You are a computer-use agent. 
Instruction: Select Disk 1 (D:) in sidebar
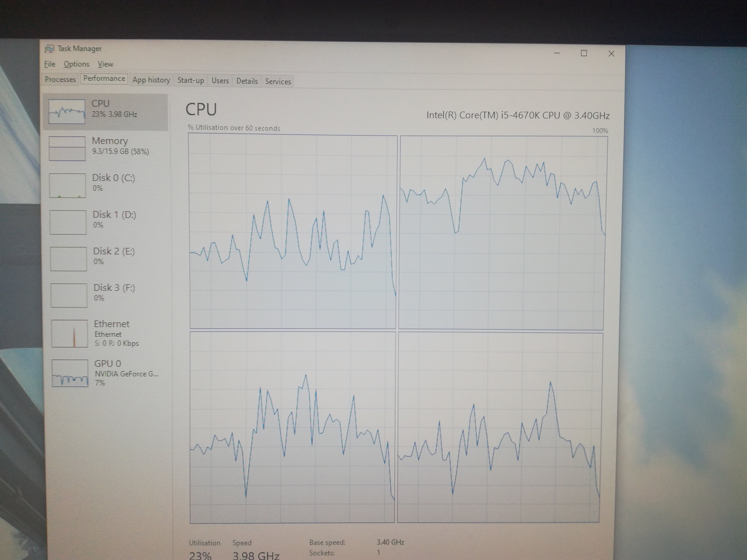click(106, 222)
